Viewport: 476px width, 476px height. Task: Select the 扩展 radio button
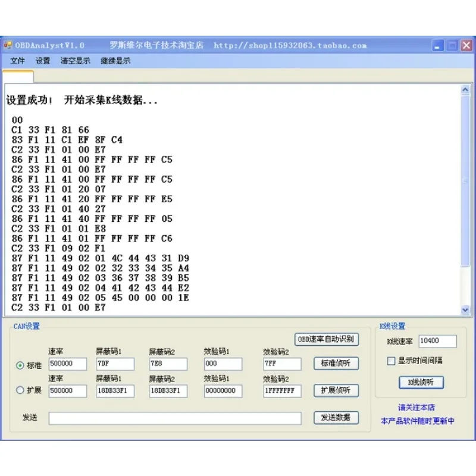(20, 390)
